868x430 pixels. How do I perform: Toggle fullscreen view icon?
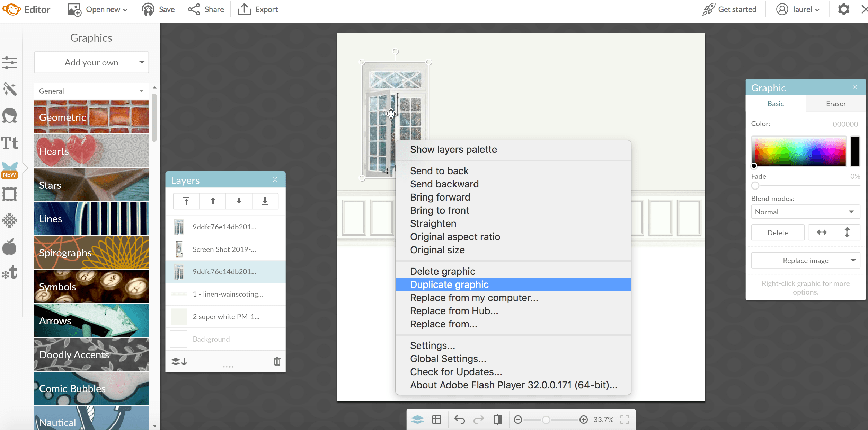pos(625,420)
